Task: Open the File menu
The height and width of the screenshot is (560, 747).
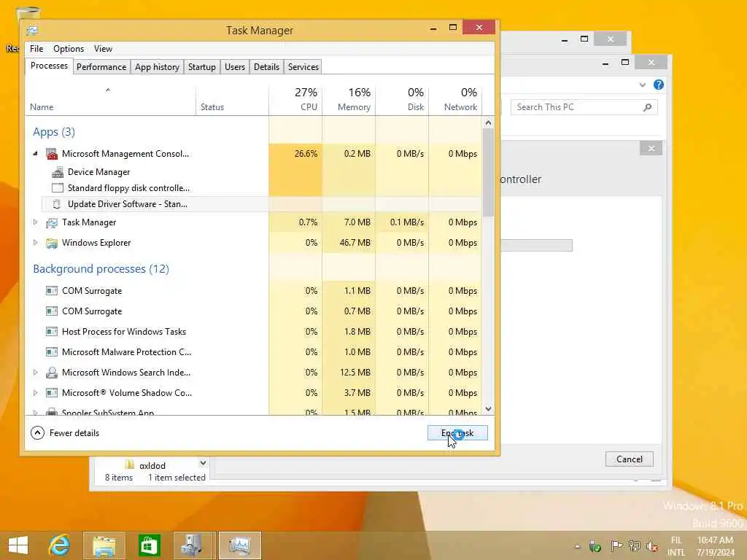Action: [x=36, y=49]
